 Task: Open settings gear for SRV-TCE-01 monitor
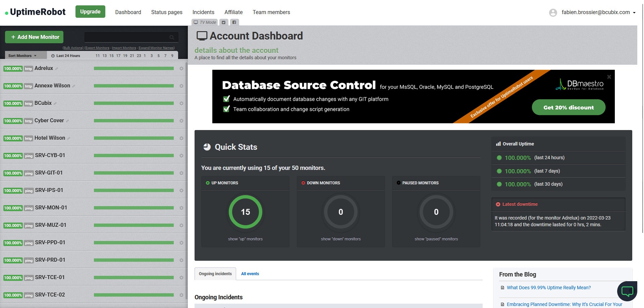point(181,278)
